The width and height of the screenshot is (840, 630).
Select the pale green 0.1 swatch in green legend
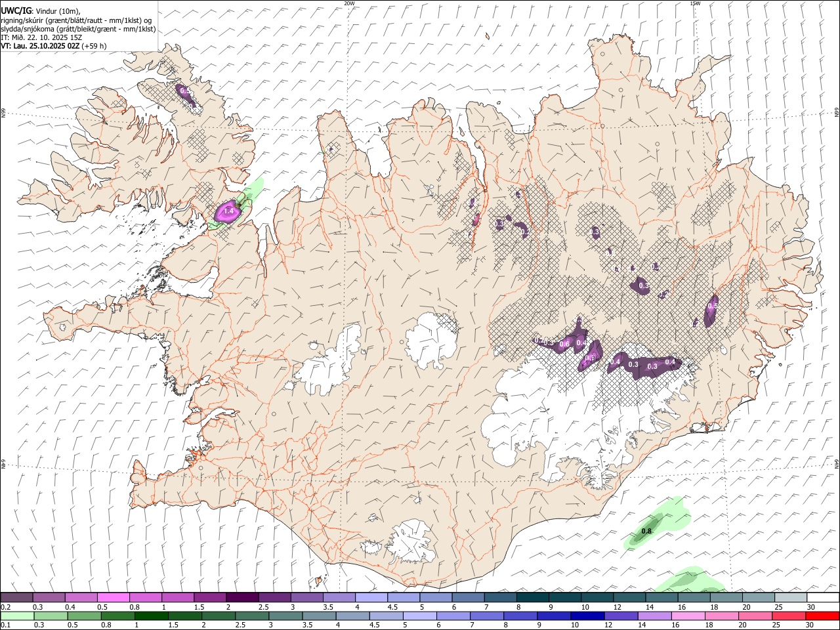pyautogui.click(x=17, y=616)
